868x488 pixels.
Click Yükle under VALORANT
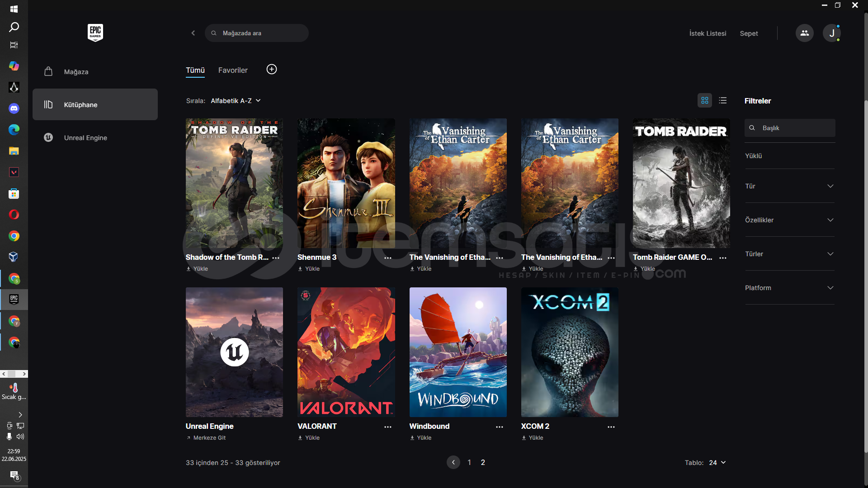click(309, 437)
